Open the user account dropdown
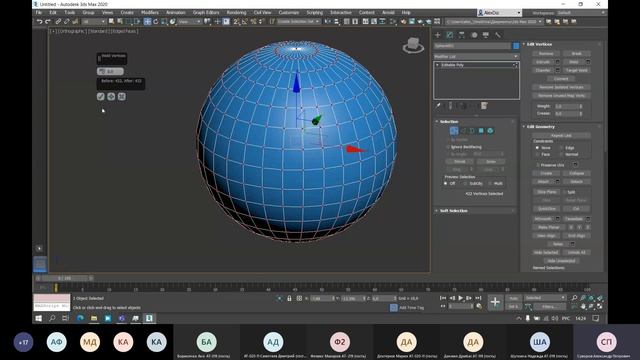The image size is (640, 360). [x=500, y=13]
